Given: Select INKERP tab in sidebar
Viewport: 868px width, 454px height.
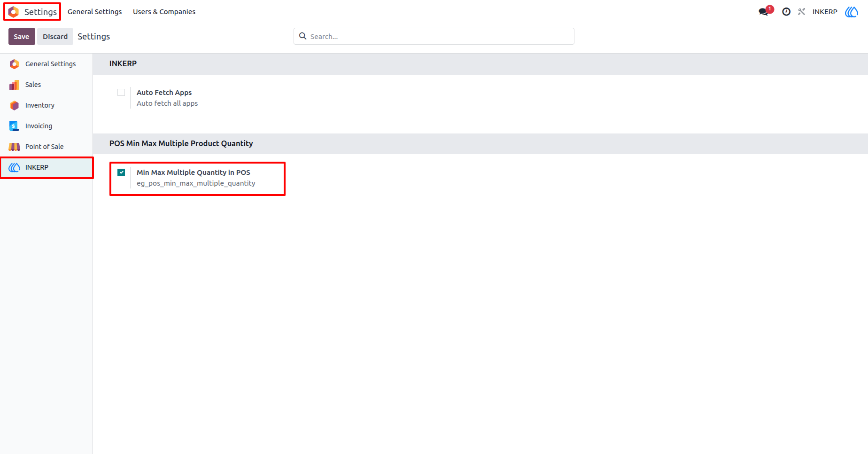Looking at the screenshot, I should [46, 167].
